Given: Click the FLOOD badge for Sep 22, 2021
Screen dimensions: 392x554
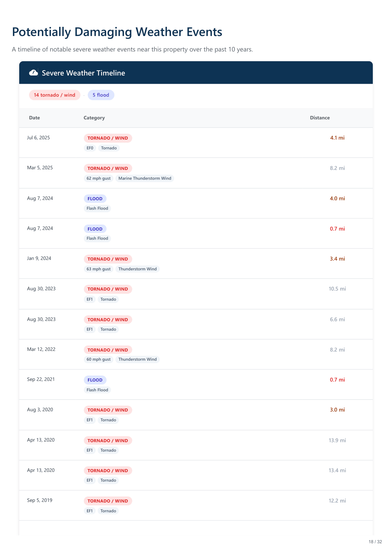Looking at the screenshot, I should coord(95,380).
